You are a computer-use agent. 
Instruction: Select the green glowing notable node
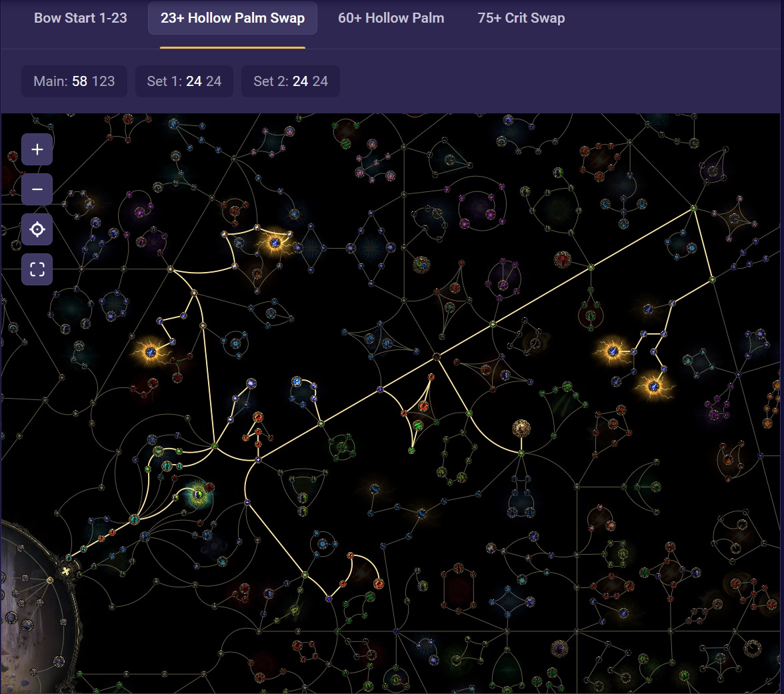198,494
